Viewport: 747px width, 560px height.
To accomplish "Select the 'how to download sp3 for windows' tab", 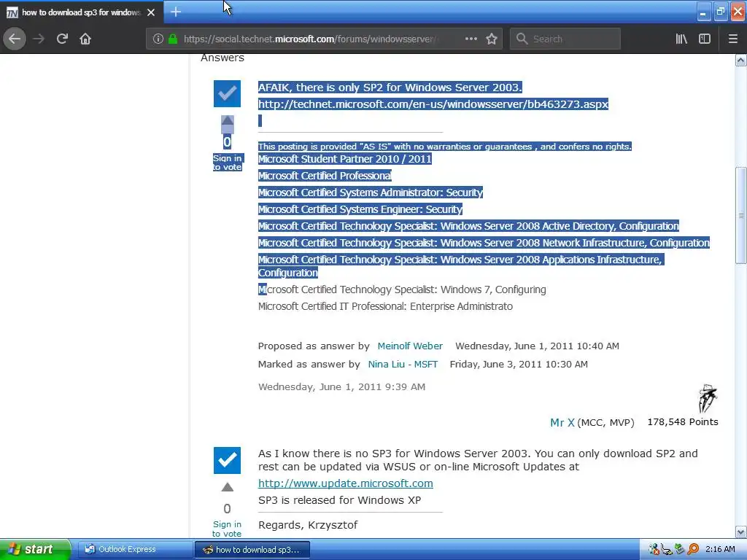I will [x=81, y=12].
